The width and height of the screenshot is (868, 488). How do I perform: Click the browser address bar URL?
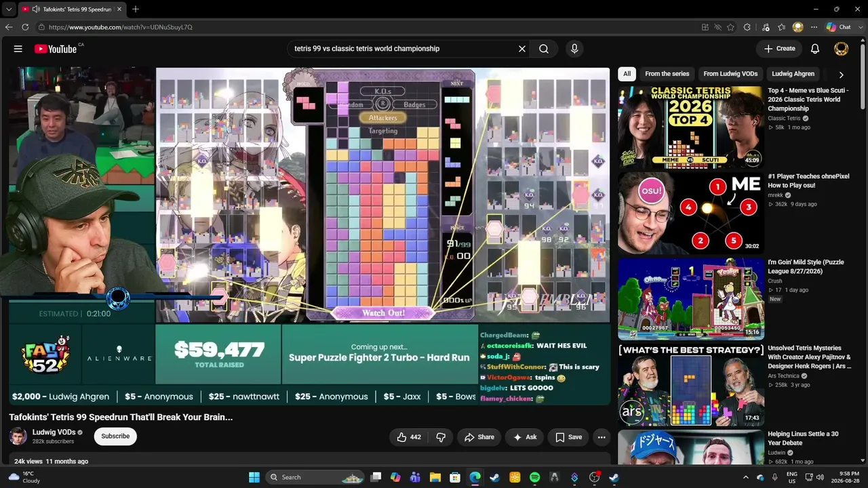coord(121,27)
